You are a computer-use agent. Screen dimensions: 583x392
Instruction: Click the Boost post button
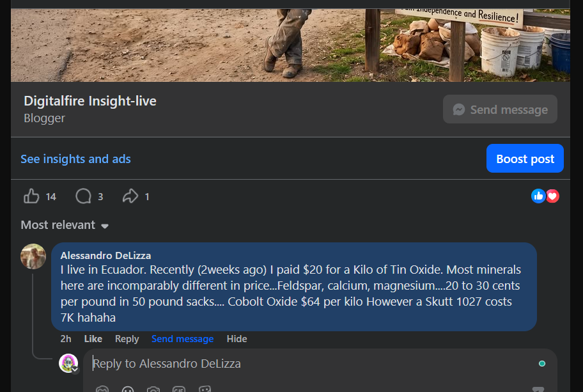click(x=525, y=159)
